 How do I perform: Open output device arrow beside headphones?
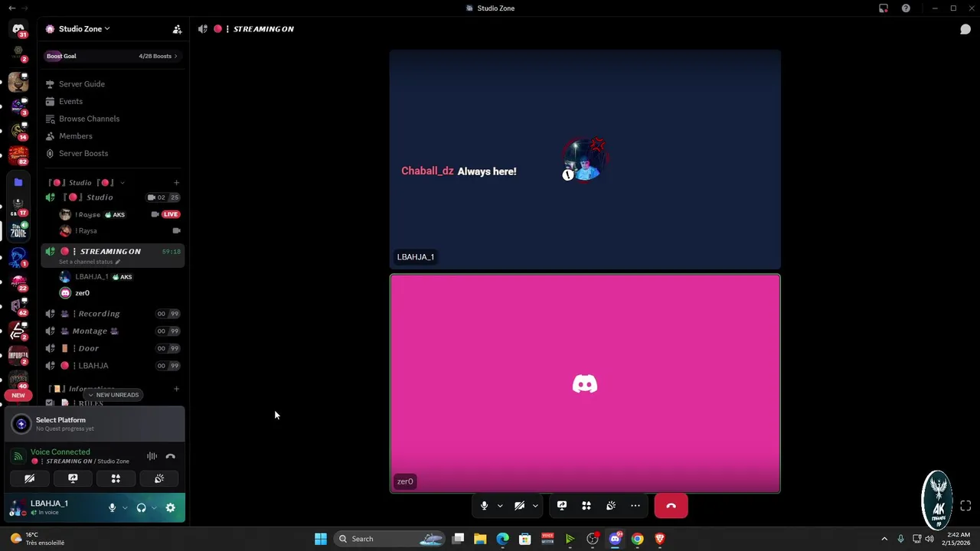coord(154,507)
